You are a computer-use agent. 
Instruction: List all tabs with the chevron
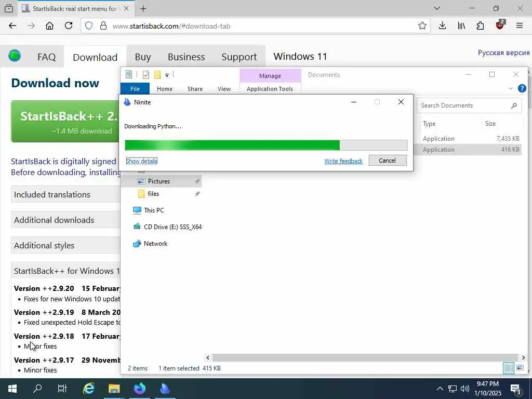point(437,8)
